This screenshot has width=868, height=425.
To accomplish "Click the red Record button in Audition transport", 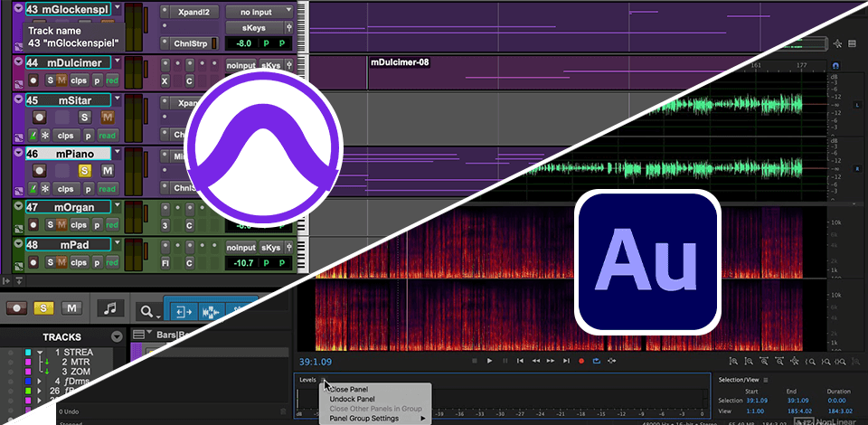I will pos(581,361).
